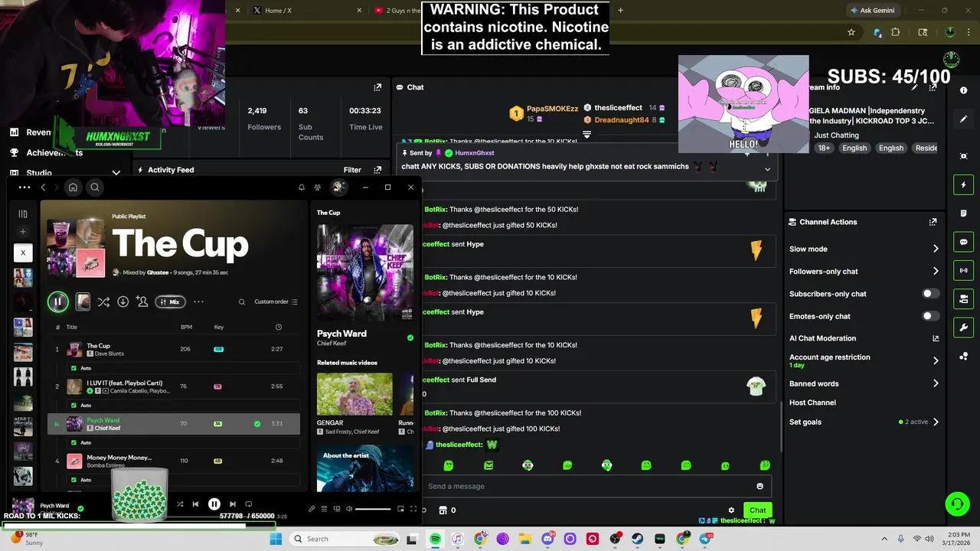Pause playback in the bottom player bar
980x551 pixels.
[214, 504]
